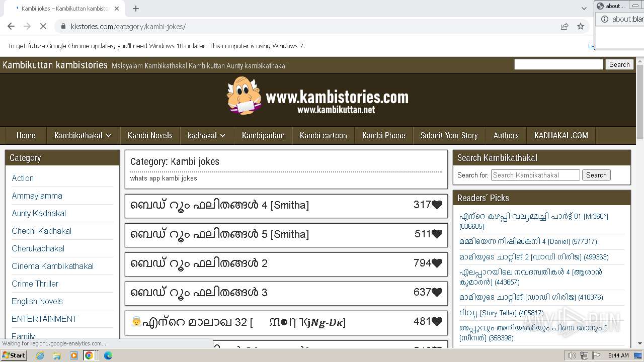The image size is (644, 362).
Task: Open Kambi Novels menu item
Action: tap(150, 135)
